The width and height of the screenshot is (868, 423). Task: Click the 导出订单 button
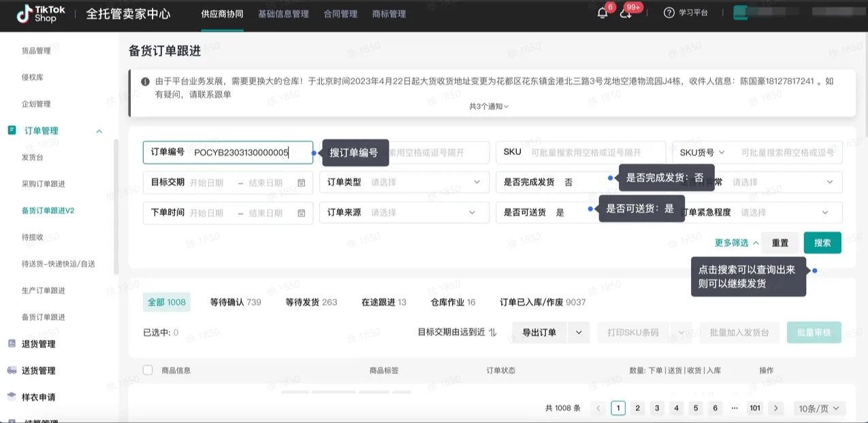coord(539,333)
